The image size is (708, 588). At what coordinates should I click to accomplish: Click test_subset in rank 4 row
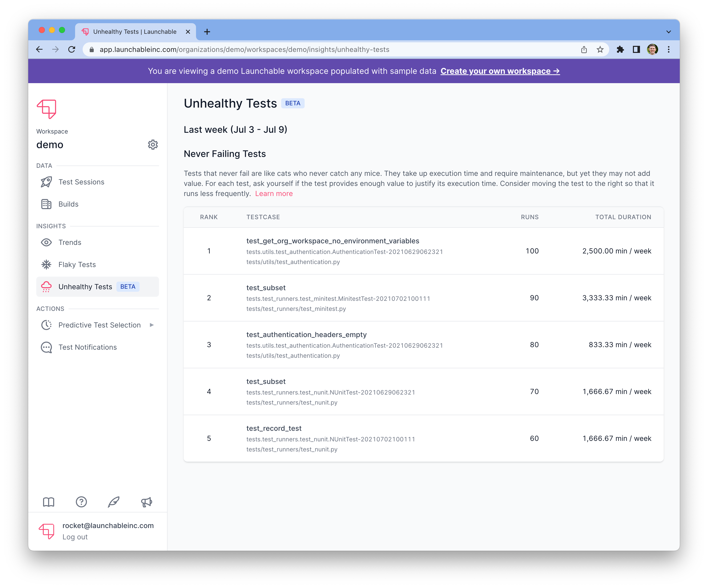tap(266, 382)
